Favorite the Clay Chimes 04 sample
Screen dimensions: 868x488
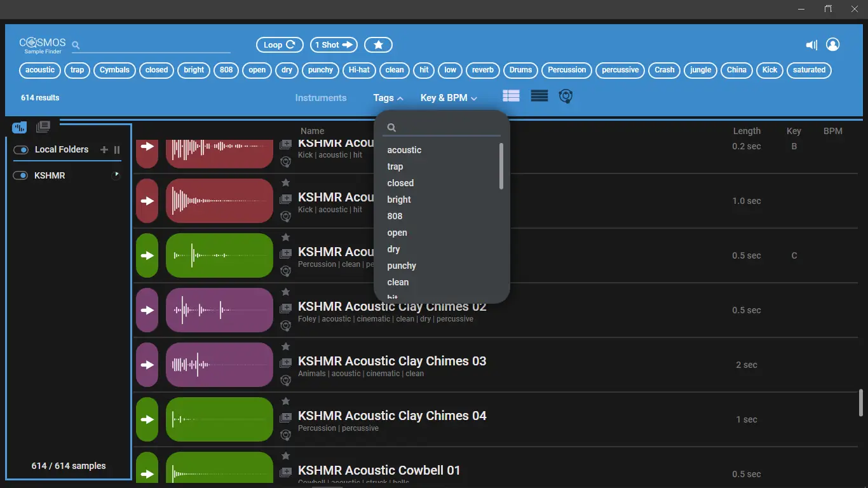[286, 402]
